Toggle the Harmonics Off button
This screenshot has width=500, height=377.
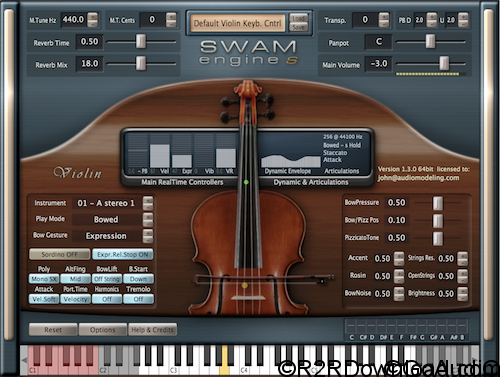coord(107,299)
